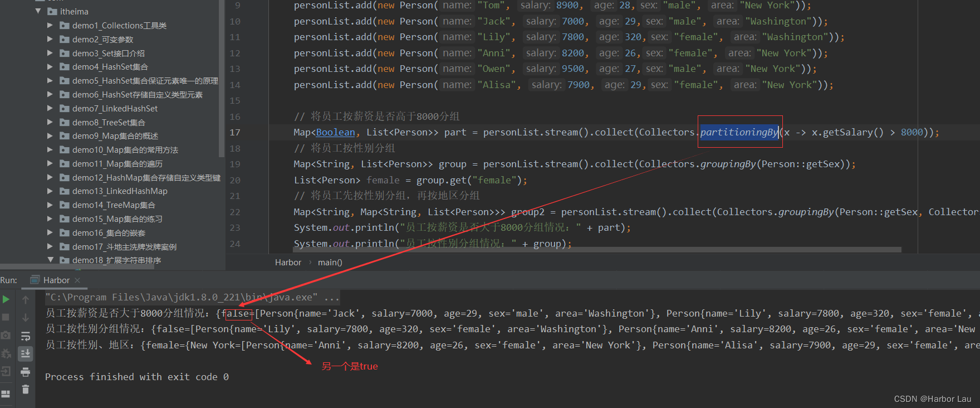Expand the demo4_HashSet集合 folder
980x408 pixels.
[x=50, y=66]
